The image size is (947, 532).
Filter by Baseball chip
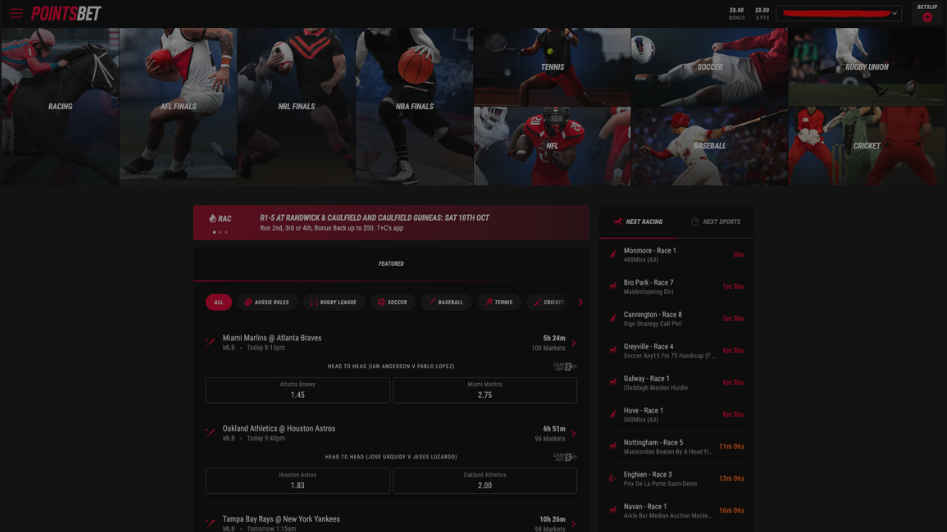coord(446,302)
